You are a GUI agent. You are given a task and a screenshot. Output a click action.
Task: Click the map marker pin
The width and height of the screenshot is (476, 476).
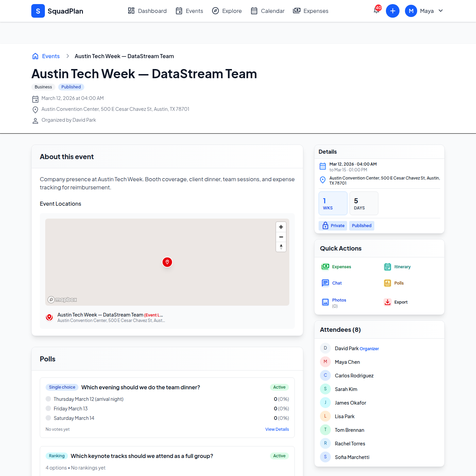(167, 262)
